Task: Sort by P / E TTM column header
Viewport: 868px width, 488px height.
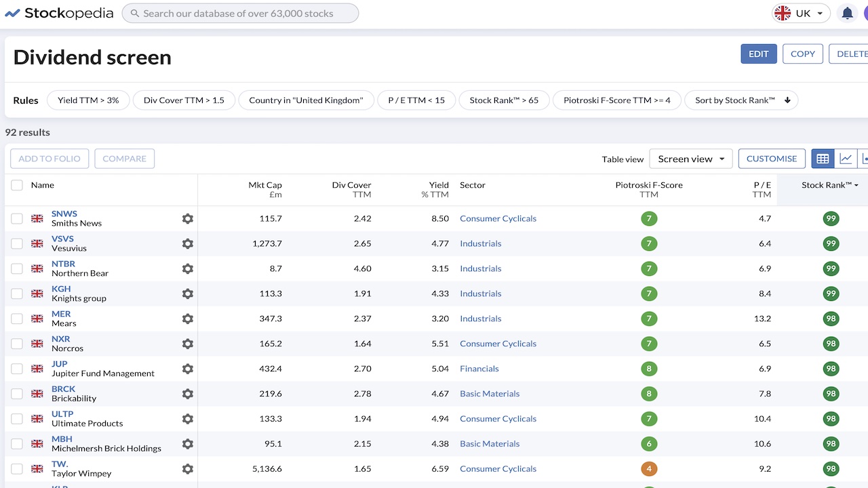Action: (x=762, y=189)
